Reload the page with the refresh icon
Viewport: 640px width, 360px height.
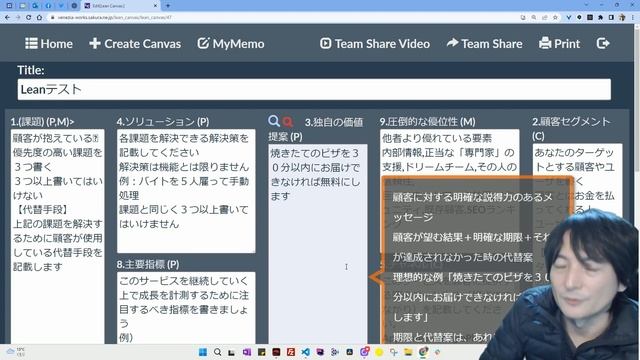click(x=29, y=18)
